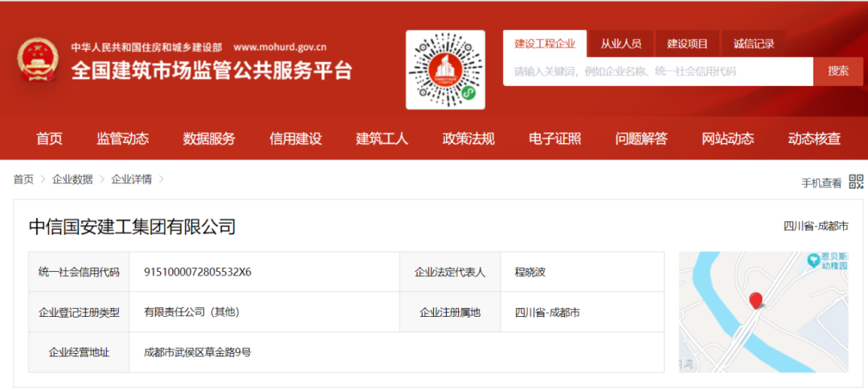The height and width of the screenshot is (390, 868).
Task: Click the 中华人民共和国住房和城乡建设部 text
Action: [147, 47]
